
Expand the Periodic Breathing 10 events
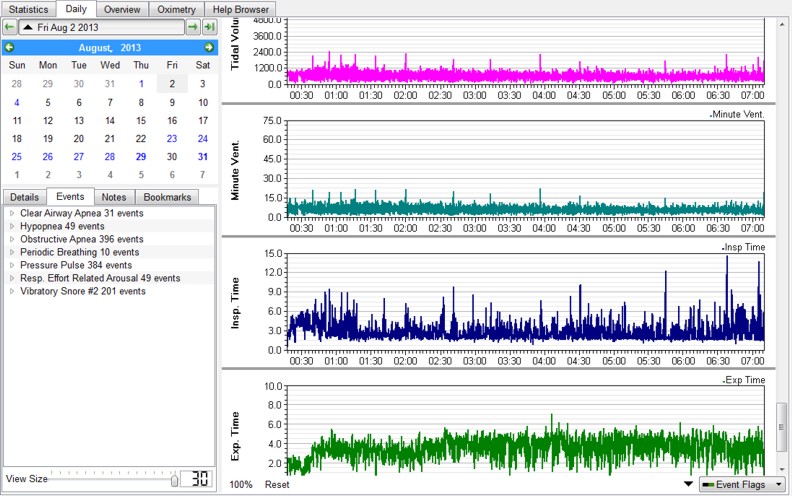point(12,253)
